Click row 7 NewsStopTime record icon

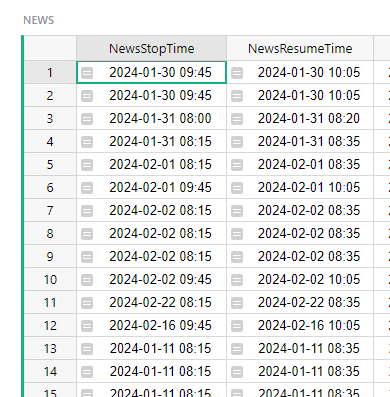87,211
